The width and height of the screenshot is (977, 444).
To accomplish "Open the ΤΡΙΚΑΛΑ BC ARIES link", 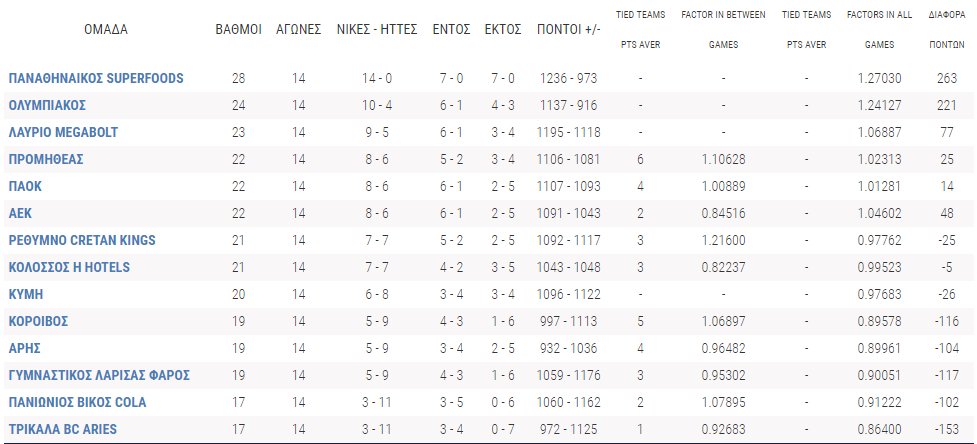I will pyautogui.click(x=63, y=429).
